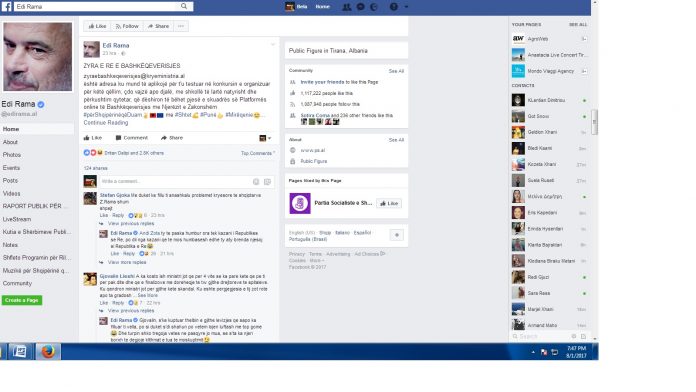Open the Continue Reading link

[106, 123]
